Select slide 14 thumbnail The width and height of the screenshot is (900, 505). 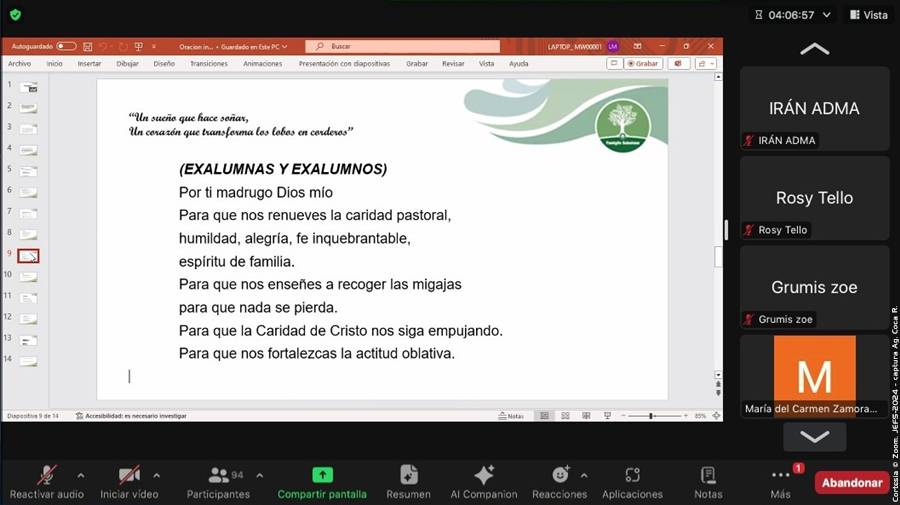[x=28, y=362]
